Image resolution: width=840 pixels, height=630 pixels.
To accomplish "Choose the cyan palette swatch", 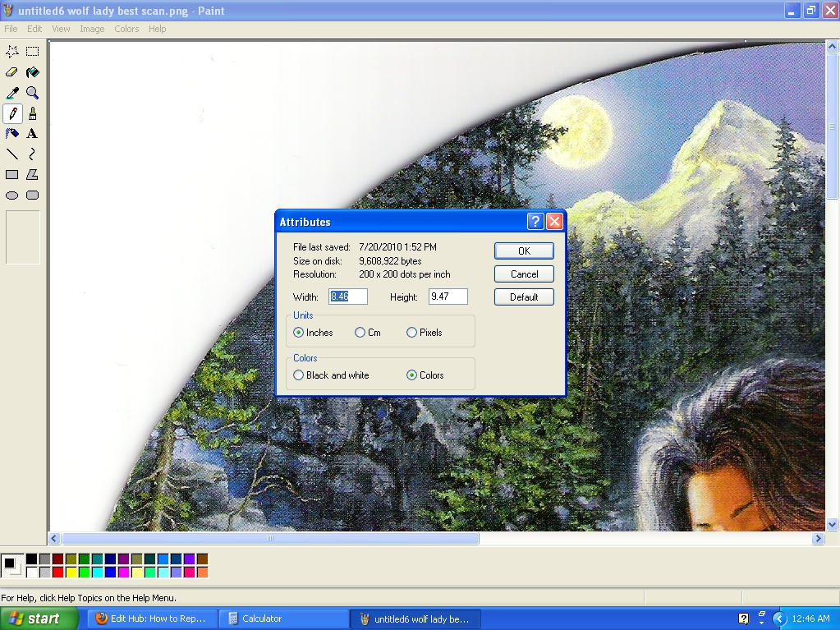I will [98, 573].
